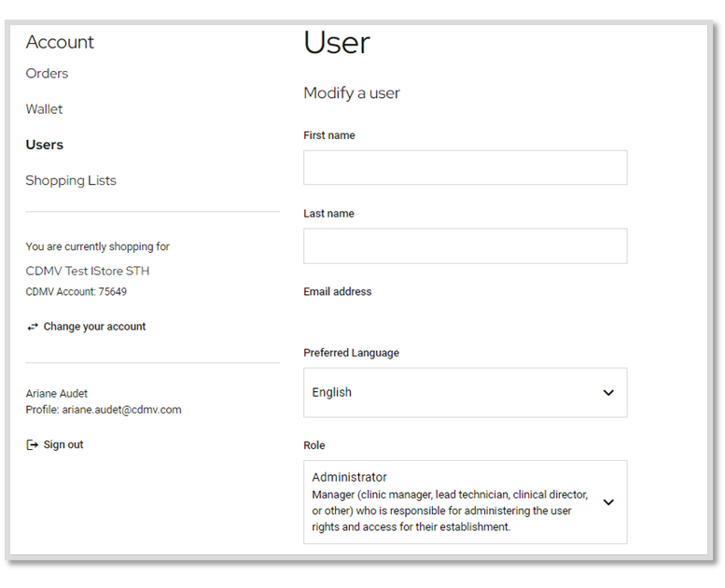Click the Last name input field

click(466, 245)
